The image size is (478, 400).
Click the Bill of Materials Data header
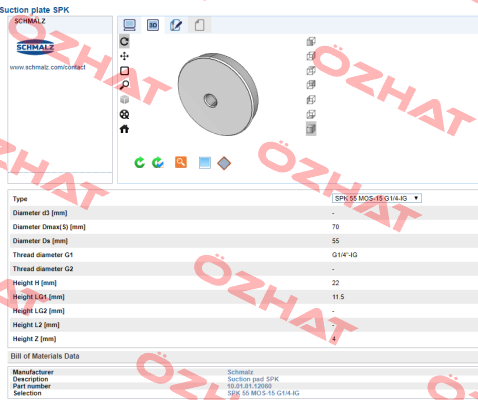click(45, 356)
